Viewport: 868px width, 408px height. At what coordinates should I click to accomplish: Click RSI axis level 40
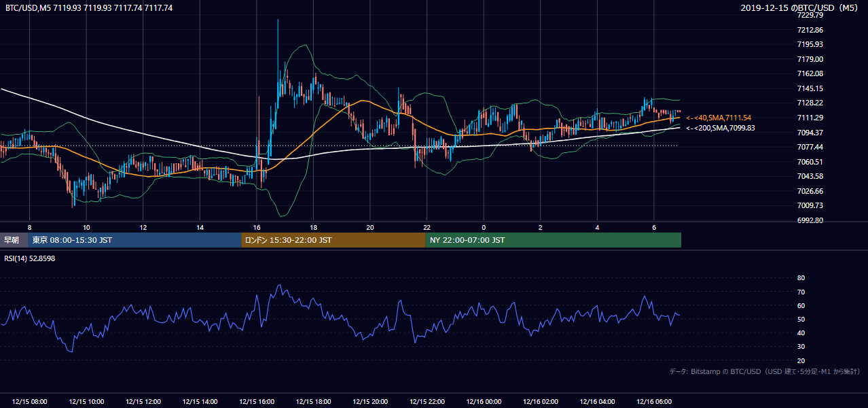(801, 333)
